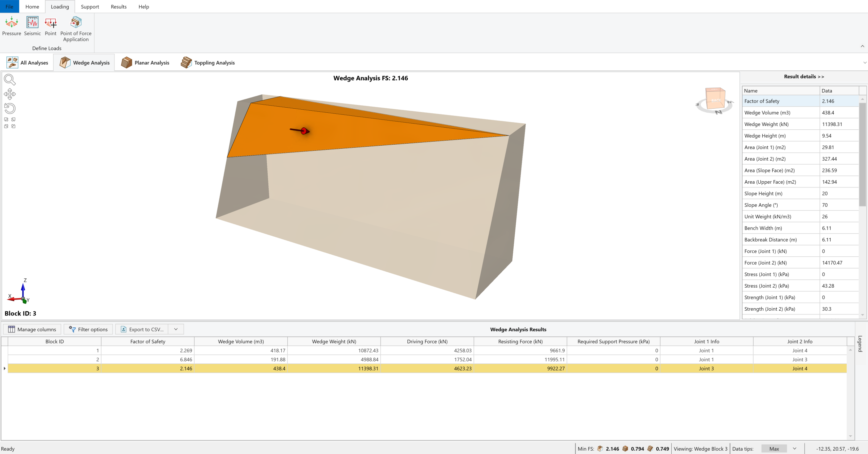Switch to Wedge Analysis view

tap(85, 62)
